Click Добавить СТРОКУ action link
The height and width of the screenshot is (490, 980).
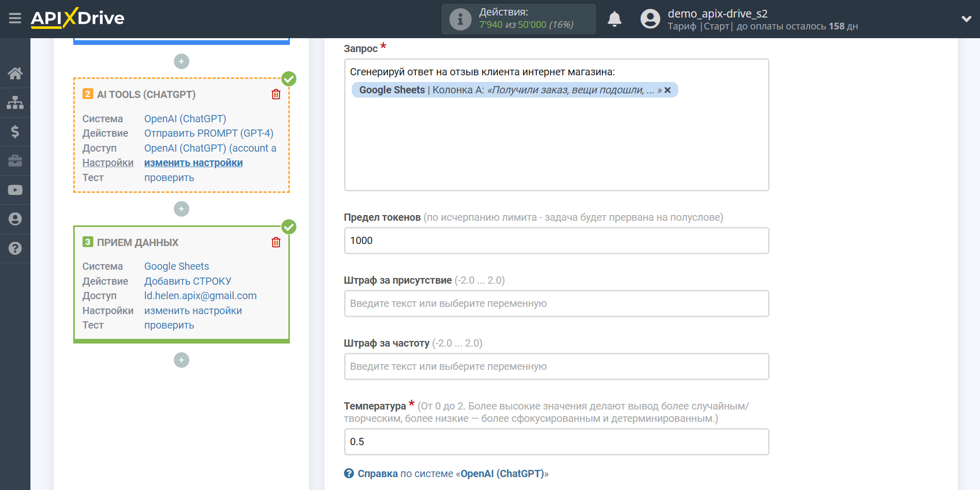point(188,281)
